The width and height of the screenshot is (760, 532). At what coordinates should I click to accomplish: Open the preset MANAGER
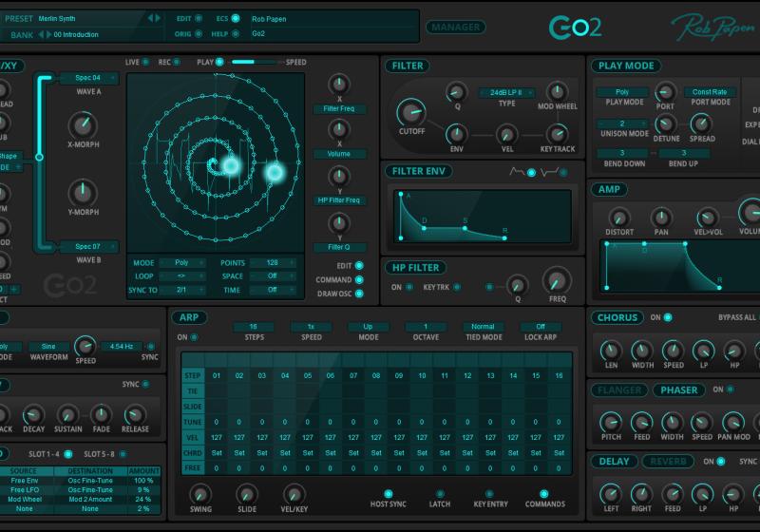pos(456,28)
